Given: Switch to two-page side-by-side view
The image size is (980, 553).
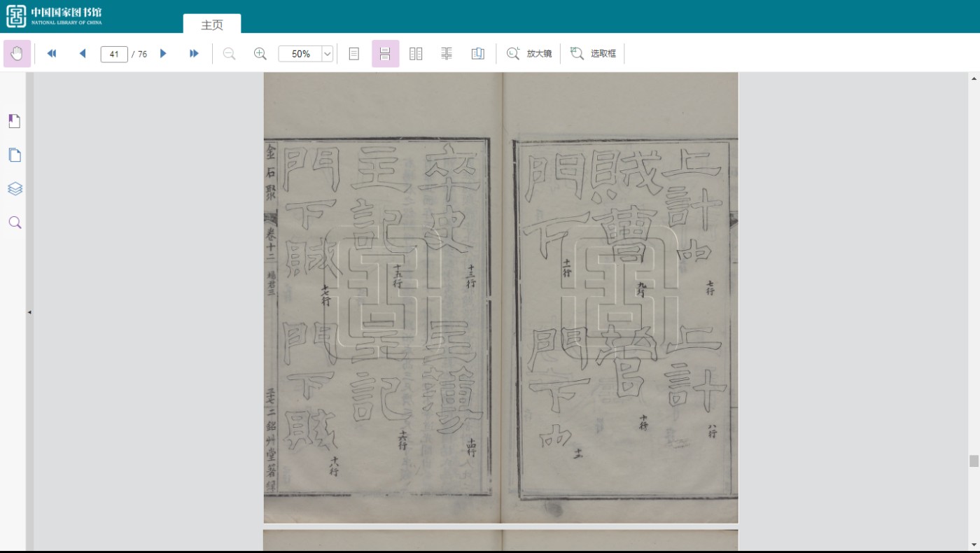Looking at the screenshot, I should [416, 54].
